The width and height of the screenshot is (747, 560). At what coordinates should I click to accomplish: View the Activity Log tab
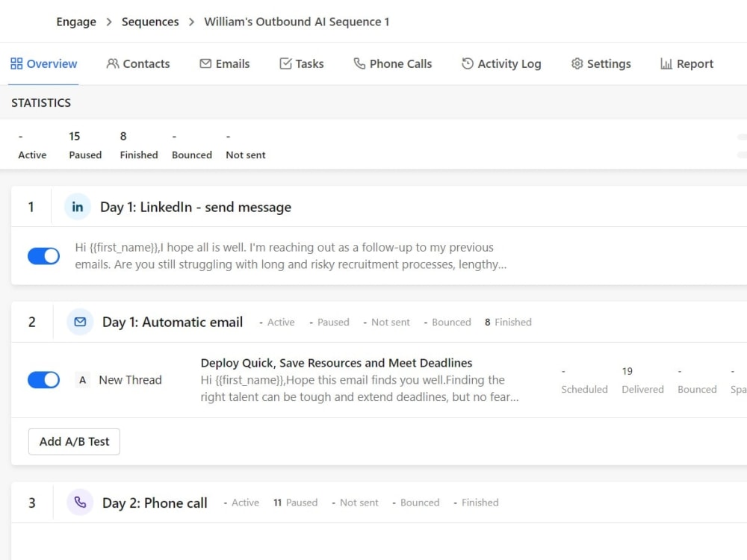(501, 63)
